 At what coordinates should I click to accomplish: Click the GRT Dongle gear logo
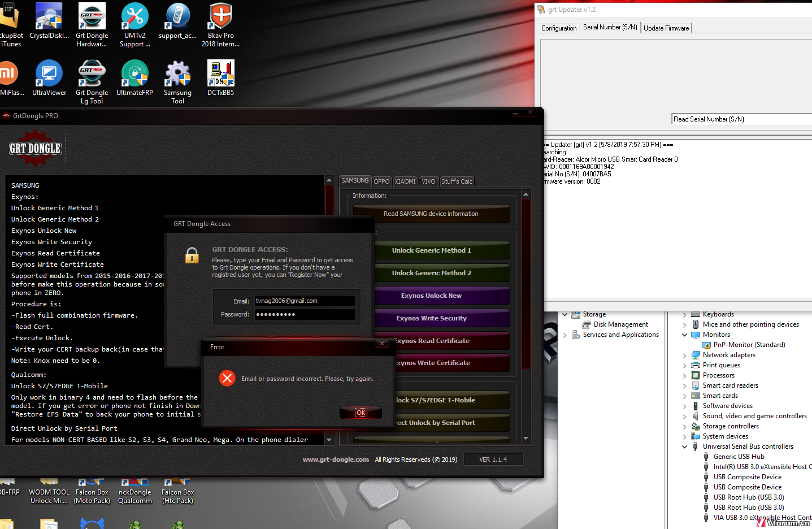(x=35, y=148)
